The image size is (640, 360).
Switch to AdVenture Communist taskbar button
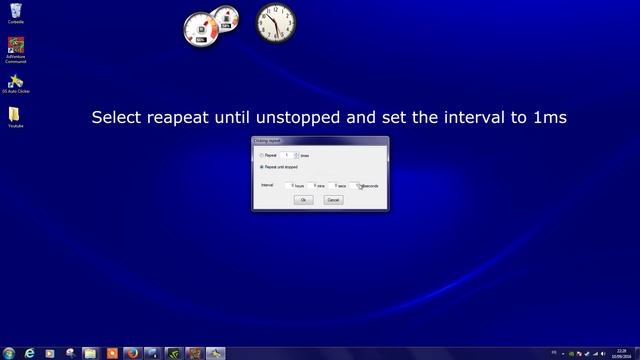(x=195, y=353)
